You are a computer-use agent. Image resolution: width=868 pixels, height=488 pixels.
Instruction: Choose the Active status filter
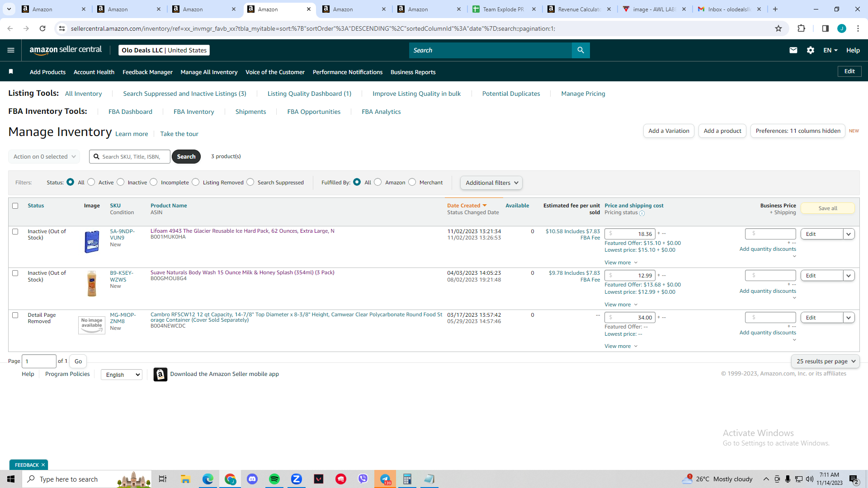coord(91,182)
